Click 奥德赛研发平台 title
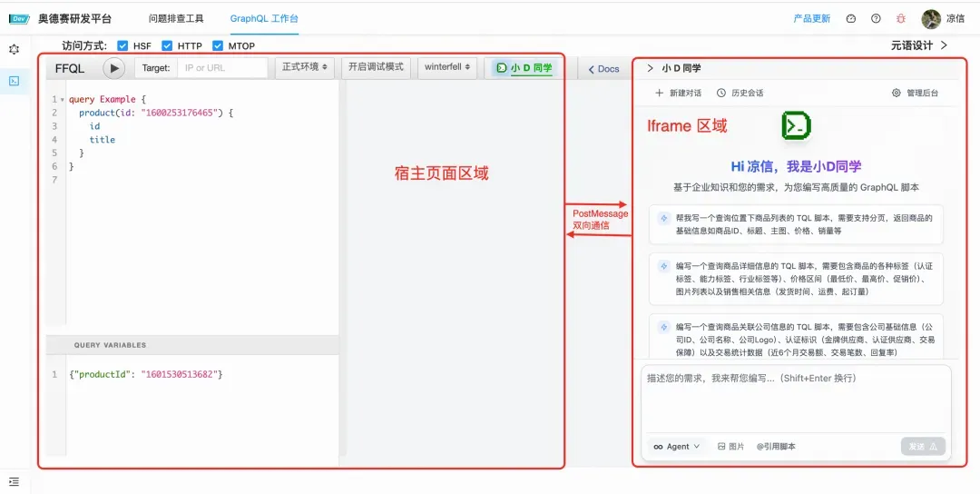The image size is (980, 494). click(x=75, y=19)
